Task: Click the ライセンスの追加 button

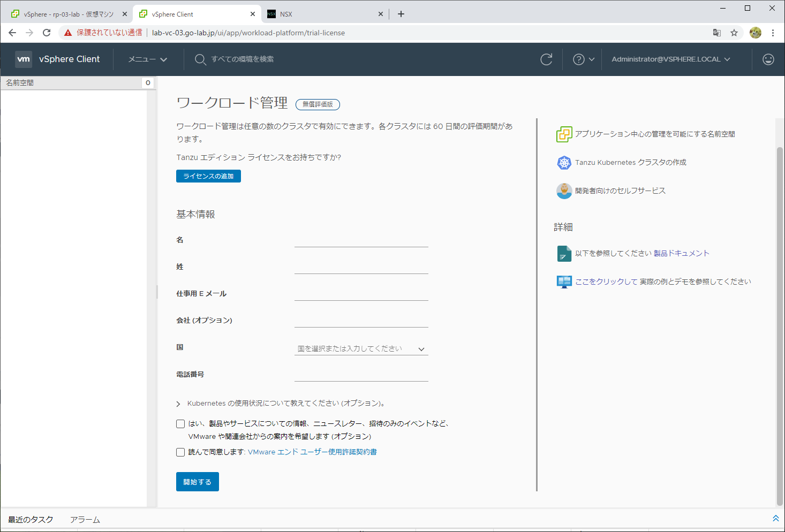Action: point(208,176)
